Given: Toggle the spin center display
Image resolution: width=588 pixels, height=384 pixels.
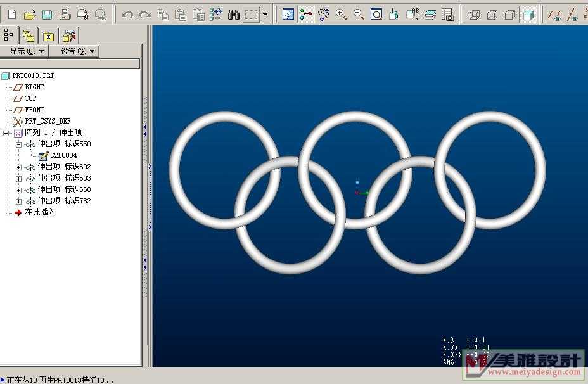Looking at the screenshot, I should coord(305,15).
